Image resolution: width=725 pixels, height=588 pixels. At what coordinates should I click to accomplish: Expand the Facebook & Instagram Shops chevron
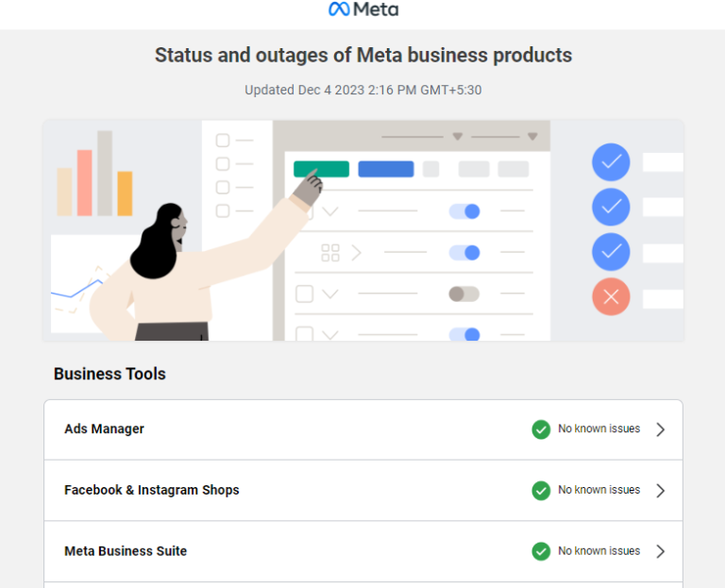661,491
